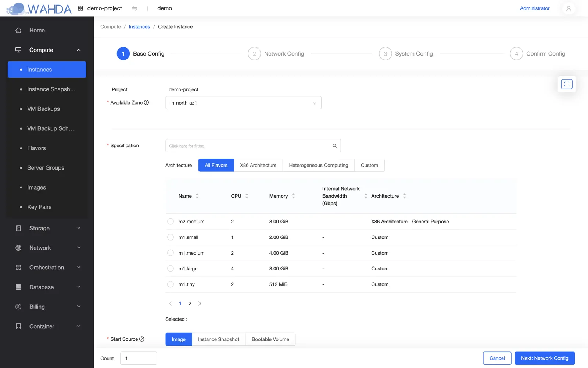
Task: Click the Cancel button
Action: (x=497, y=358)
